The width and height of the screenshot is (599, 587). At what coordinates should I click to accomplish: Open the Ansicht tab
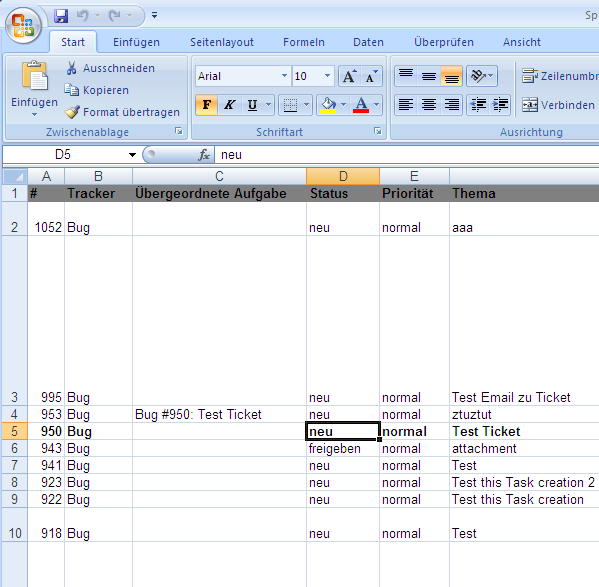[x=522, y=42]
